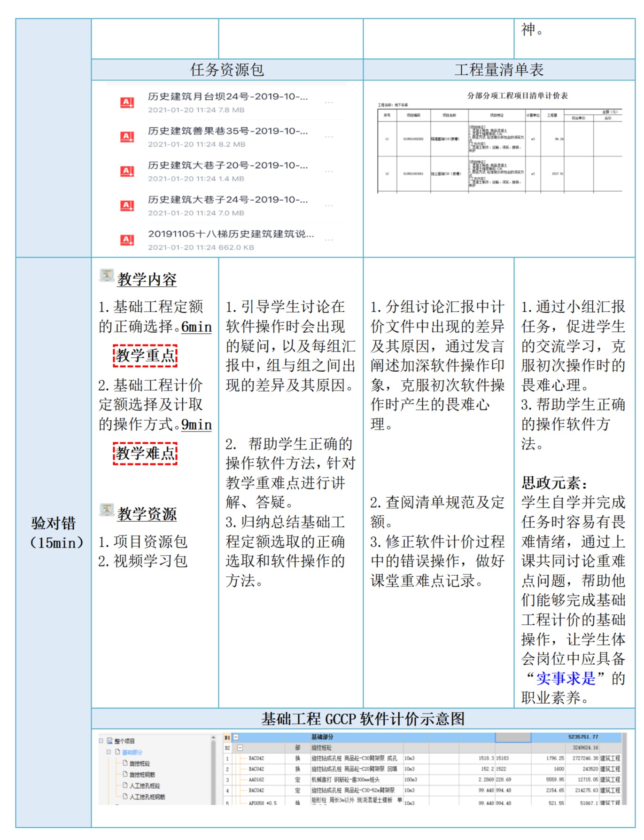This screenshot has width=644, height=840.
Task: Click the 9min underlined duration
Action: pos(196,424)
